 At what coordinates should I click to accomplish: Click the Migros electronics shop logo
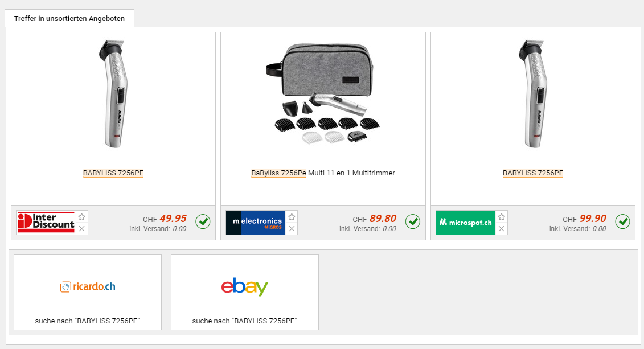pos(256,223)
